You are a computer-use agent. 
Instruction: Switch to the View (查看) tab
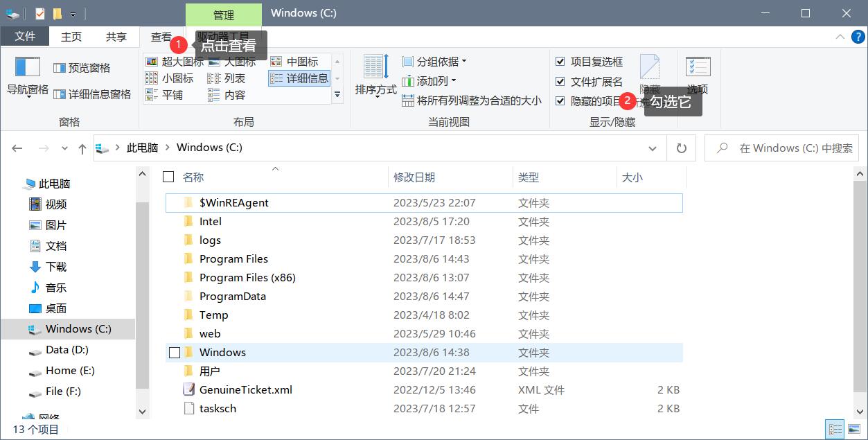(x=161, y=37)
